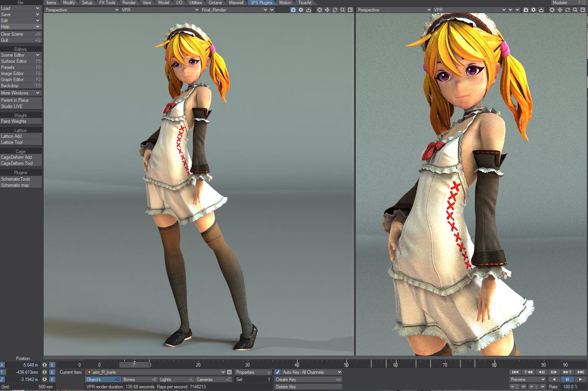Open right viewport VPR display mode dropdown
588x391 pixels.
pos(470,9)
